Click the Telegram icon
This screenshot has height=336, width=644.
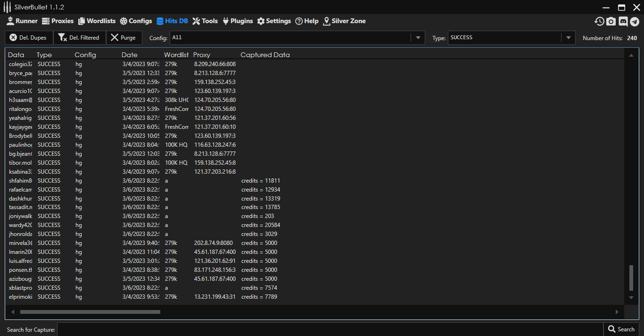click(635, 21)
